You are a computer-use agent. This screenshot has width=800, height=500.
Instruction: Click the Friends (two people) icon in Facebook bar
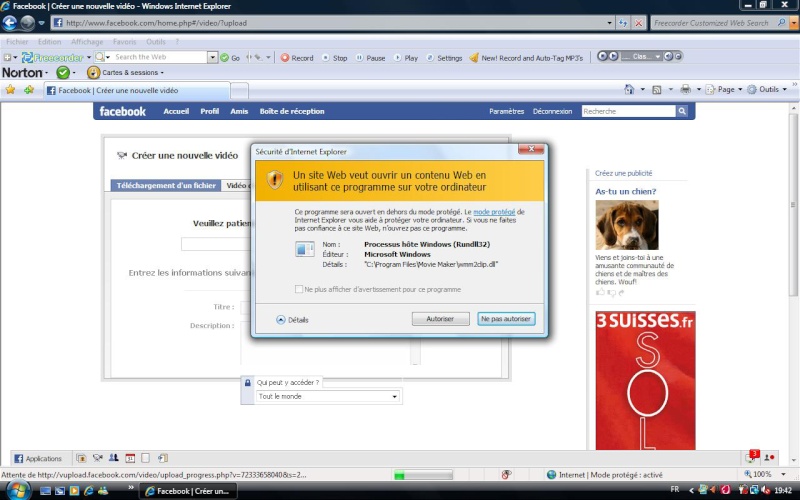pyautogui.click(x=113, y=458)
